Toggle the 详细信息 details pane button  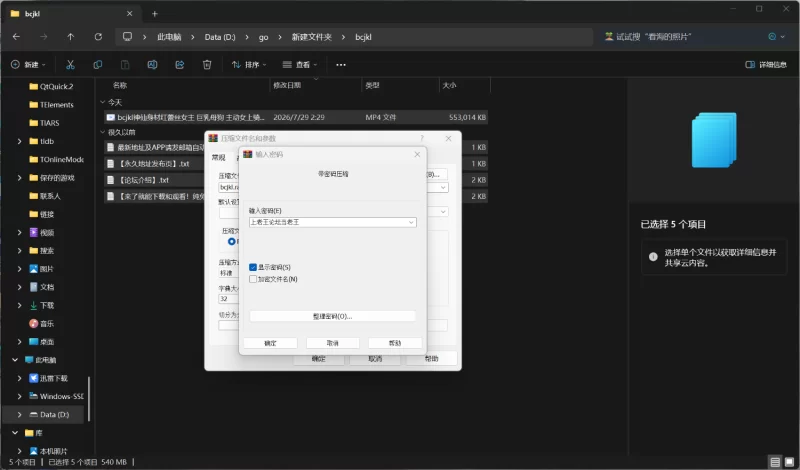tap(766, 65)
